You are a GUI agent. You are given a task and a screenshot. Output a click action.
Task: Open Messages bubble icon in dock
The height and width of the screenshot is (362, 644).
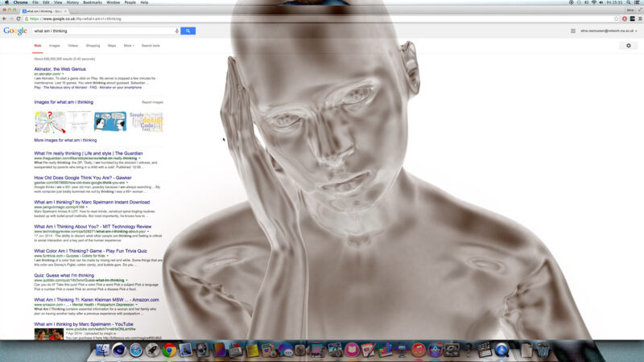click(x=286, y=350)
